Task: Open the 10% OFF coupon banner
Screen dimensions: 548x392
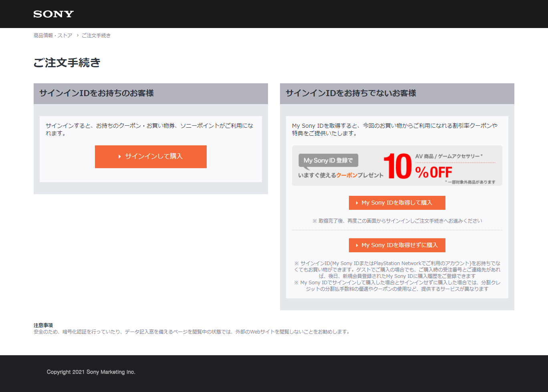Action: [397, 166]
